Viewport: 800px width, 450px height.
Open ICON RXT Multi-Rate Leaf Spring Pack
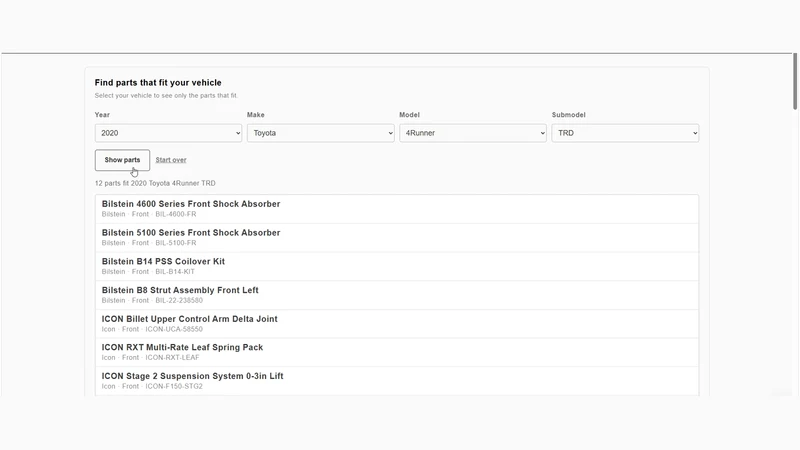(x=396, y=352)
